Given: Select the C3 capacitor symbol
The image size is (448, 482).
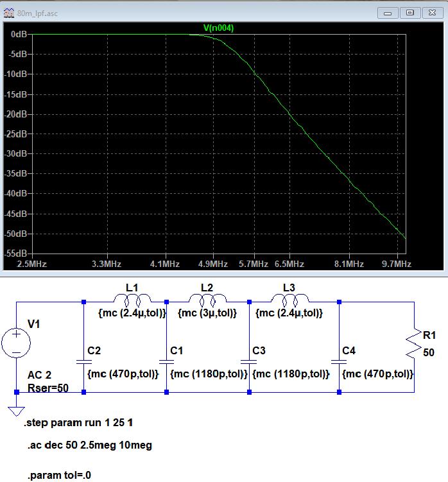Looking at the screenshot, I should tap(248, 362).
